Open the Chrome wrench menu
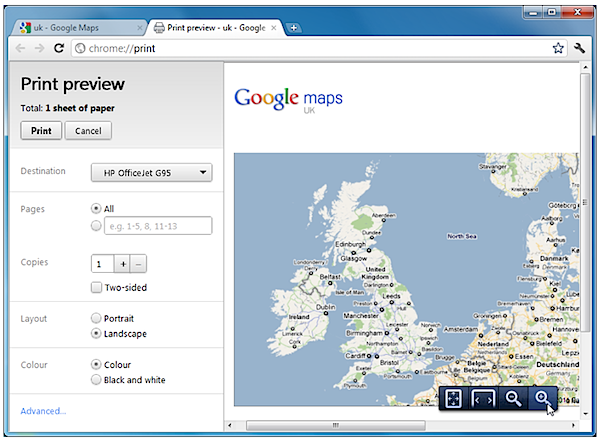This screenshot has height=442, width=600. tap(580, 48)
